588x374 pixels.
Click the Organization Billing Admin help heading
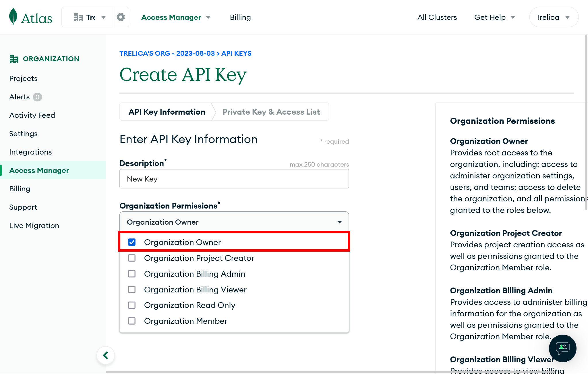pos(501,290)
